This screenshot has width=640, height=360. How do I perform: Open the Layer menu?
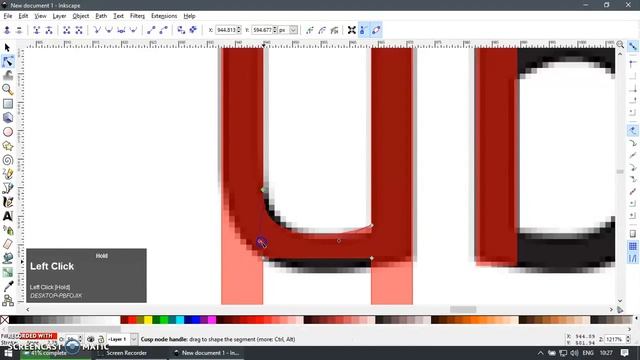[59, 16]
